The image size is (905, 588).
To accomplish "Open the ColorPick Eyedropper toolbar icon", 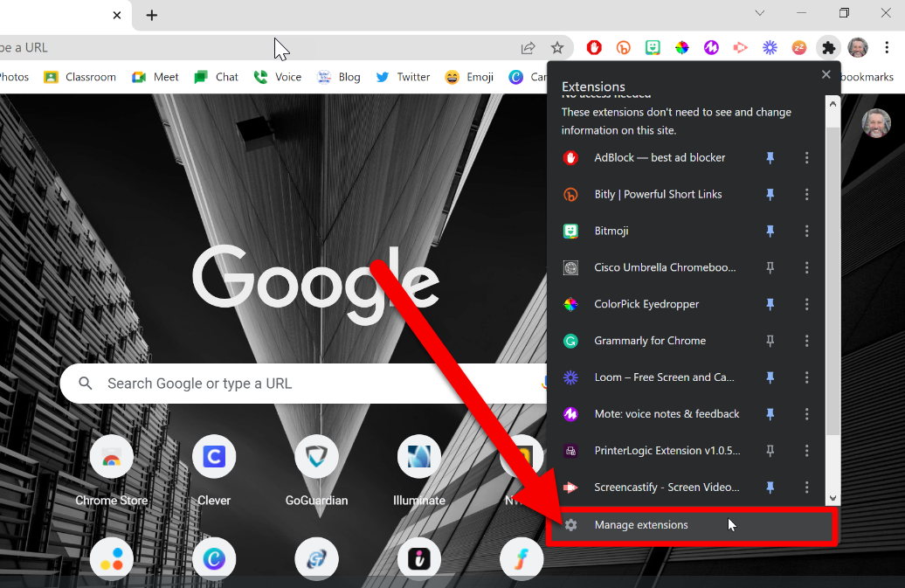I will click(682, 47).
